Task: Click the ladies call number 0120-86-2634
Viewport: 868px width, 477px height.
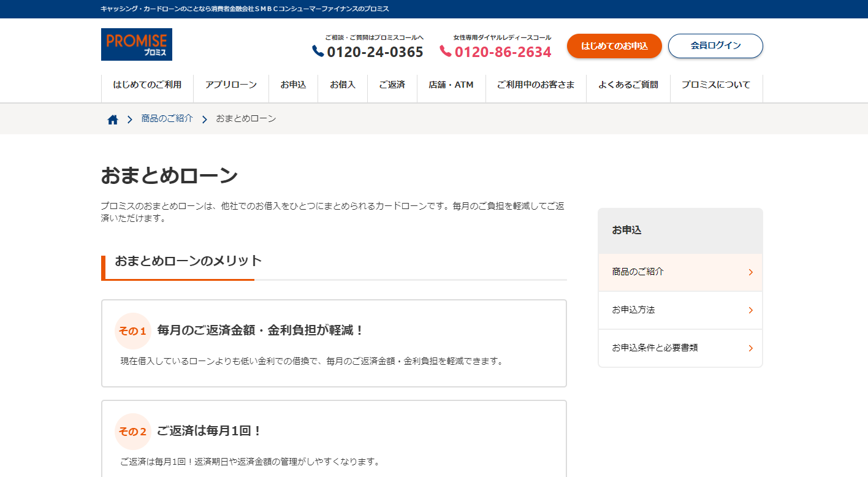Action: coord(503,52)
